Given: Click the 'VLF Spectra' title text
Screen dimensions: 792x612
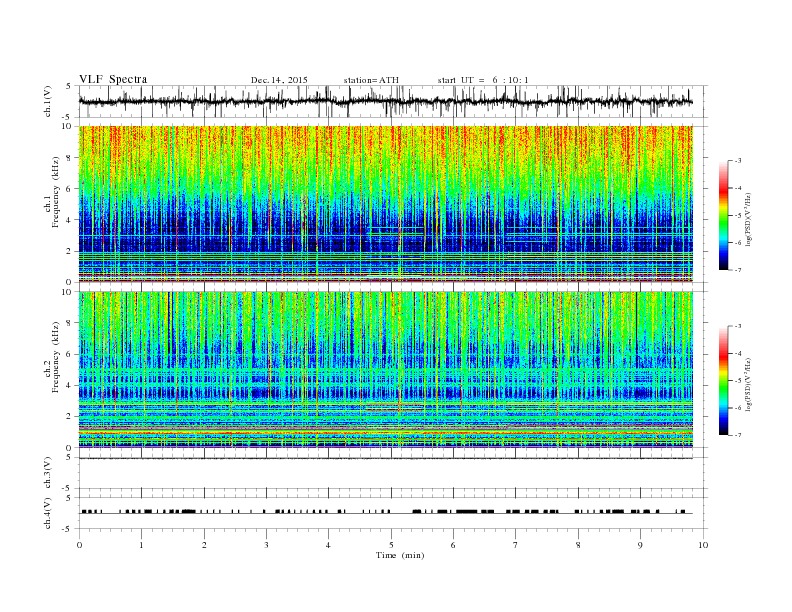Looking at the screenshot, I should [x=113, y=79].
